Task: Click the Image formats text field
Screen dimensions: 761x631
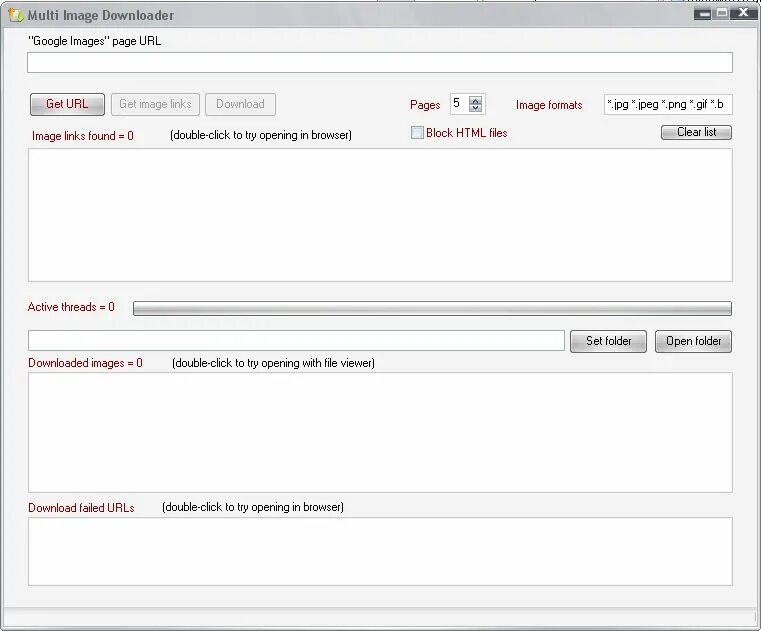Action: (668, 104)
